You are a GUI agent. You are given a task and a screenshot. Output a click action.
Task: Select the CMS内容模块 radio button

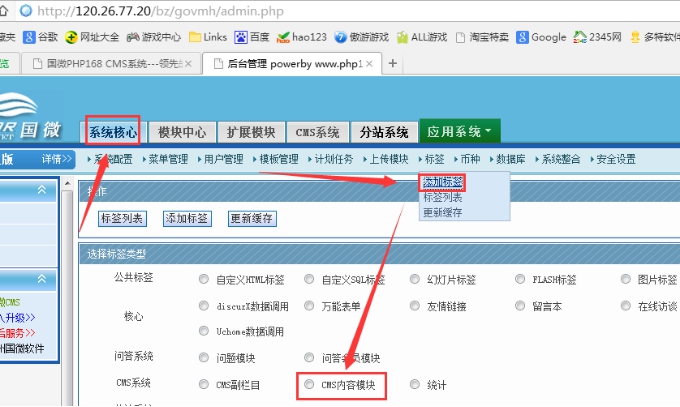[x=310, y=384]
